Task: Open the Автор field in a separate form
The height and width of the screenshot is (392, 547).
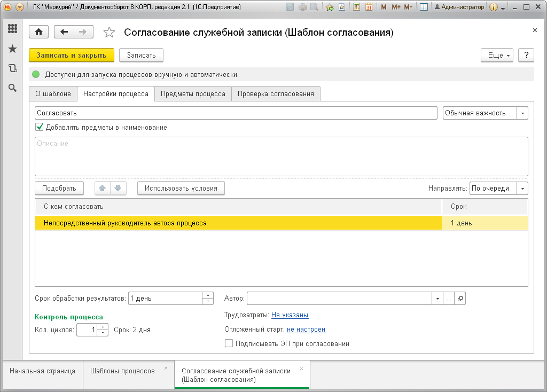Action: tap(460, 299)
